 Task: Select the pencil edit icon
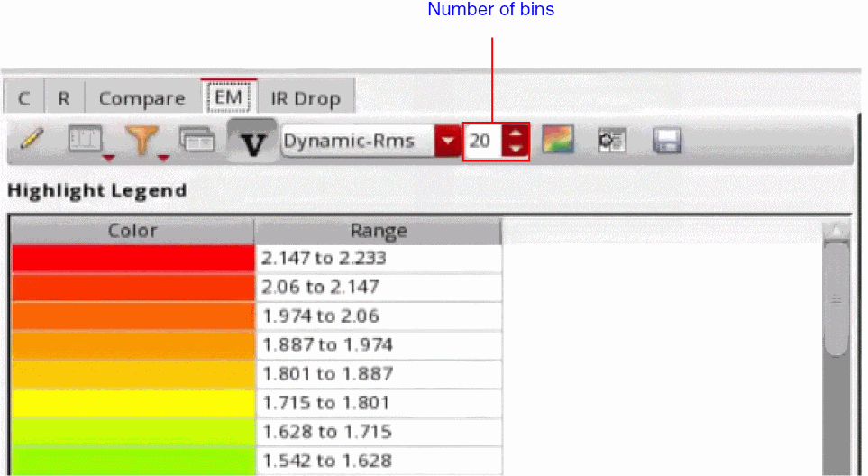[32, 138]
